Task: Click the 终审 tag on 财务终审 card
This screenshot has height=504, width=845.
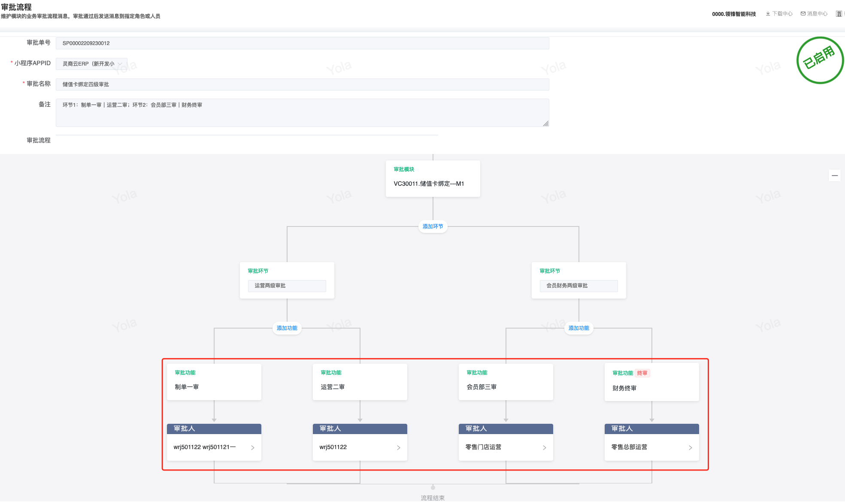Action: click(x=642, y=373)
